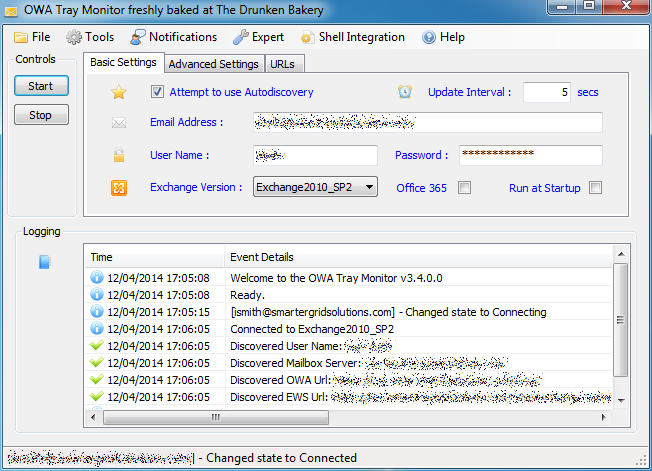Click the star icon beside Autodiscovery
652x471 pixels.
119,92
